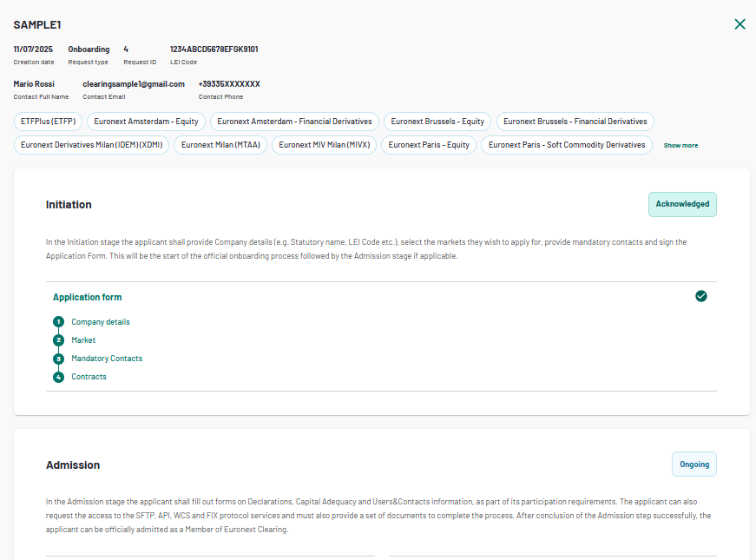The width and height of the screenshot is (756, 560).
Task: Click the Request ID label
Action: click(x=140, y=63)
